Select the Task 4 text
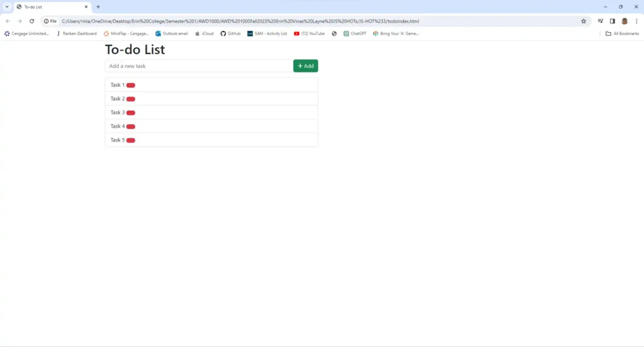This screenshot has width=644, height=347. (x=118, y=126)
